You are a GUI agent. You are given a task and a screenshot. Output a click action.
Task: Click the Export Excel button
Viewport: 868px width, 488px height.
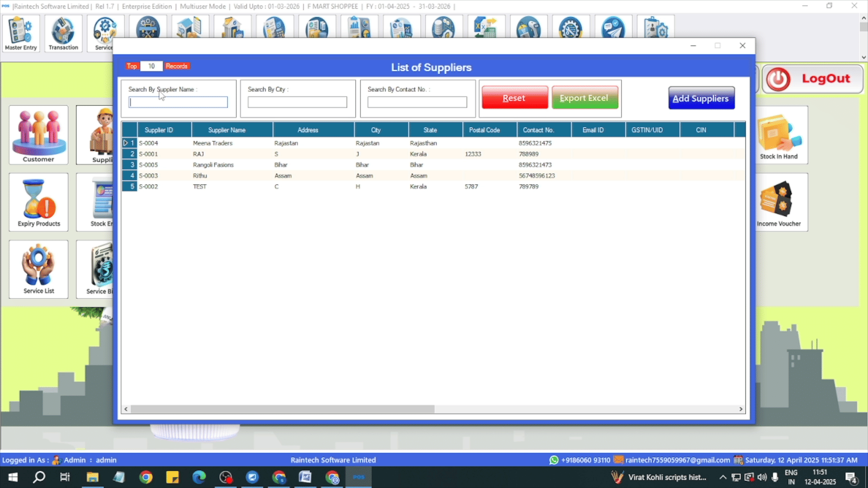click(584, 98)
